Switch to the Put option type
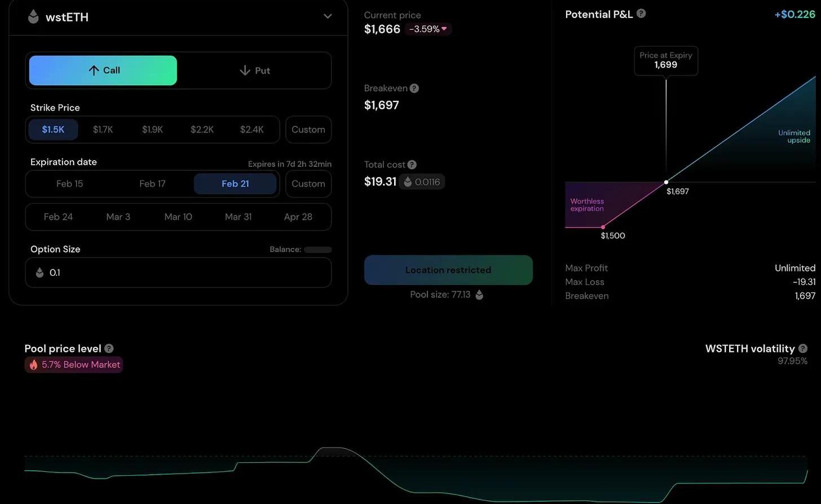 tap(254, 70)
